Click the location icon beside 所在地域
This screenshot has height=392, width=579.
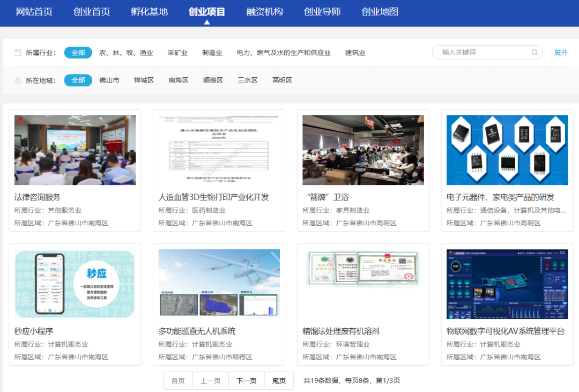(x=17, y=80)
